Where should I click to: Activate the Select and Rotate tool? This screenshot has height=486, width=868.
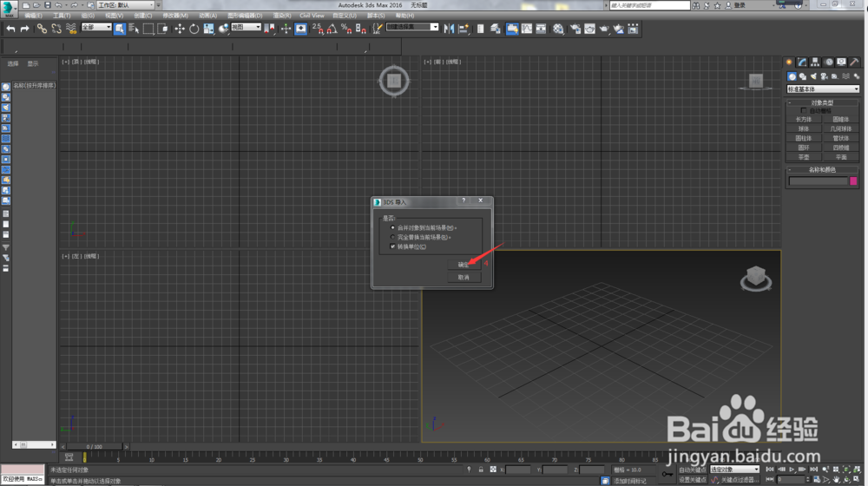194,29
